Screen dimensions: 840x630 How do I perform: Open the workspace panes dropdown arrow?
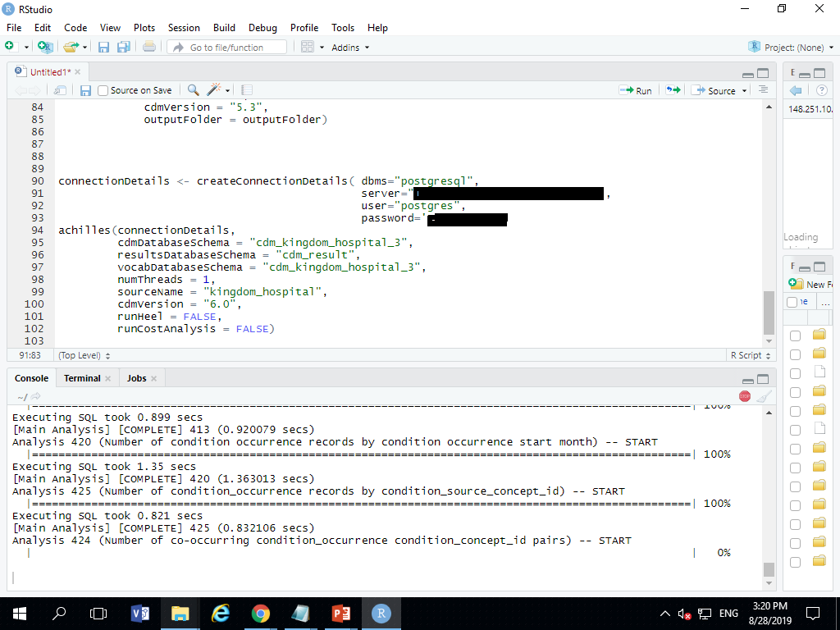[x=322, y=47]
